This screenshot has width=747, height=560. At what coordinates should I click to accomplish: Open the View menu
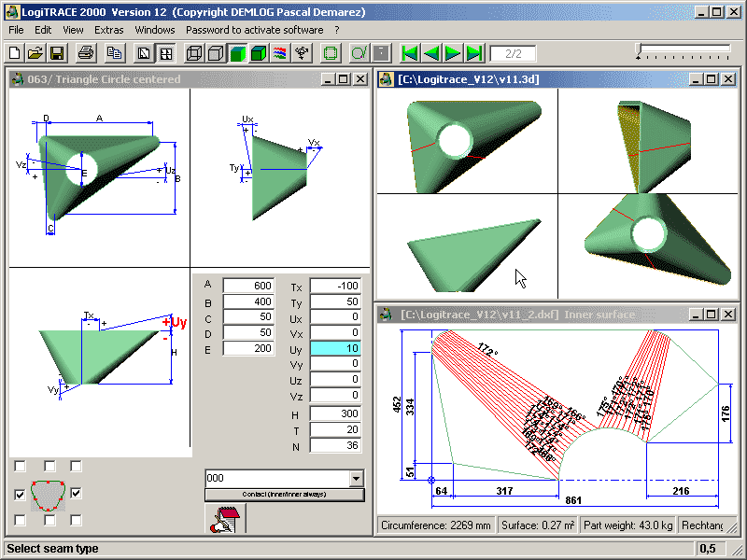coord(73,30)
